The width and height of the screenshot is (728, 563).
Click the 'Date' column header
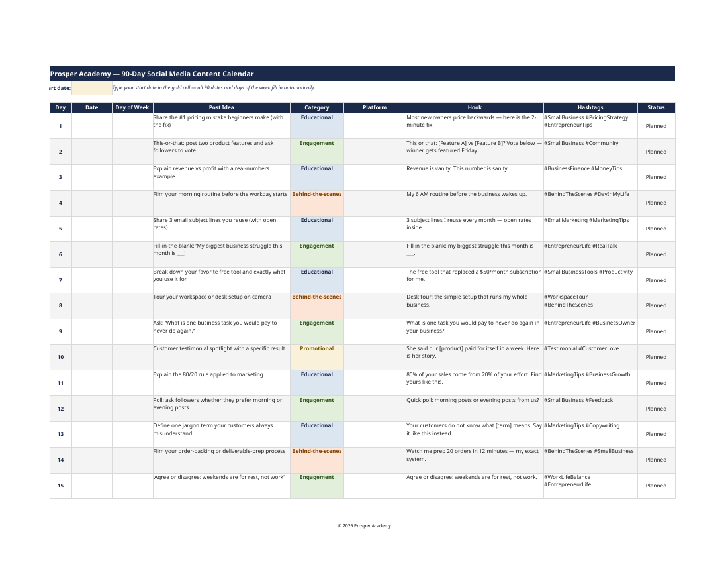(92, 107)
